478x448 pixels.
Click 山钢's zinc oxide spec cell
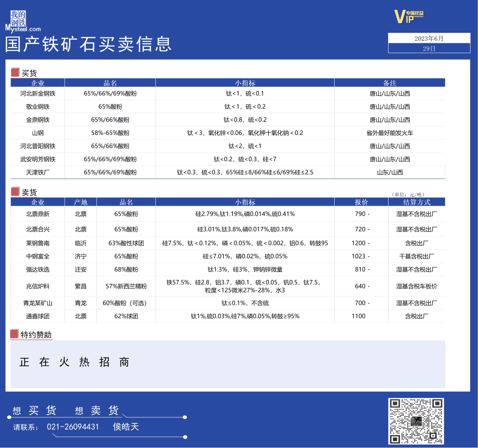(x=245, y=133)
